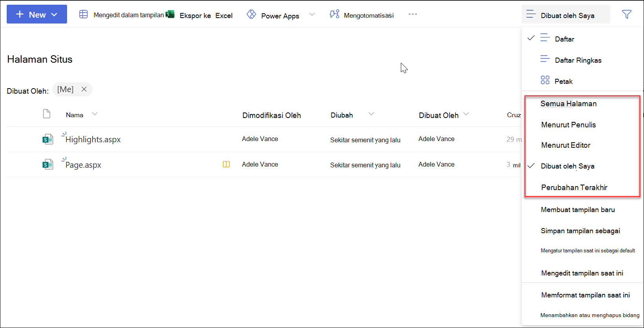
Task: Click Sekitar semenit yang lalu for Highlights.aspx
Action: 365,140
